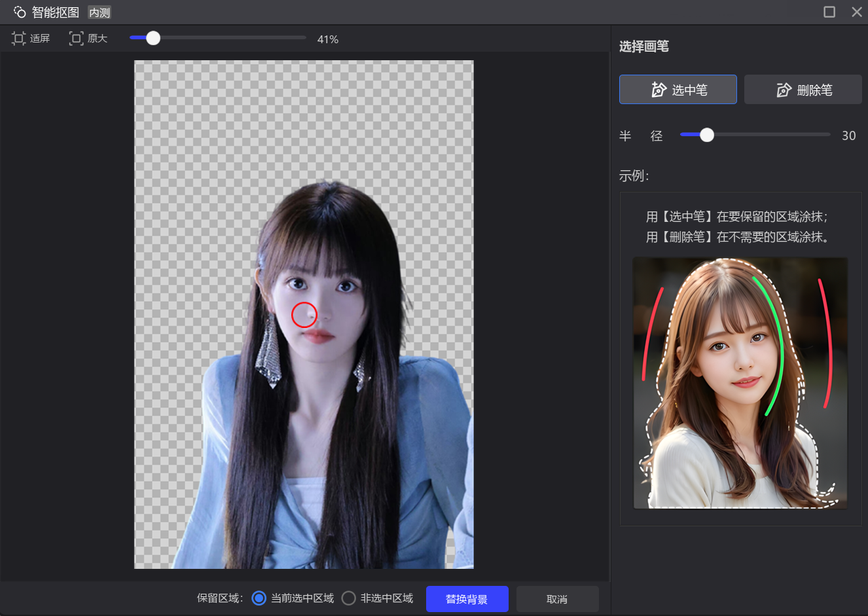The height and width of the screenshot is (616, 868).
Task: Click the 智能抠图 title icon
Action: click(20, 12)
